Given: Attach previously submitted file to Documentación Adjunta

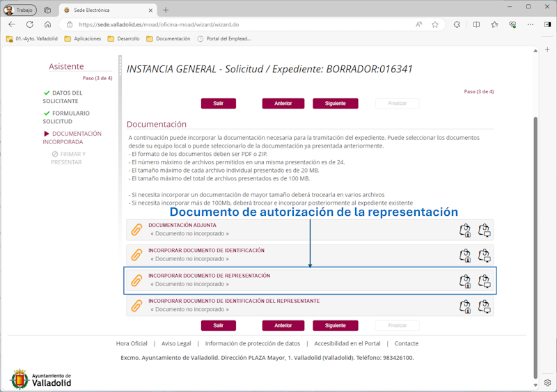Looking at the screenshot, I should click(465, 230).
